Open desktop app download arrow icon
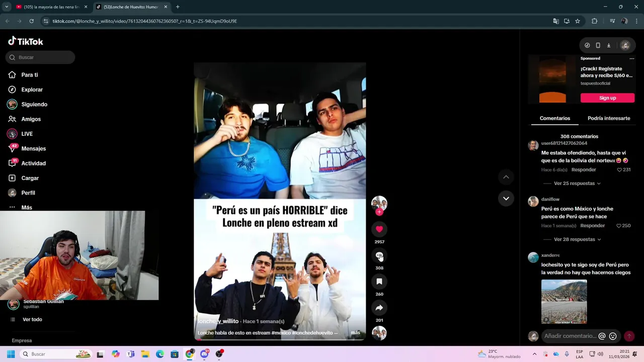 (x=608, y=45)
